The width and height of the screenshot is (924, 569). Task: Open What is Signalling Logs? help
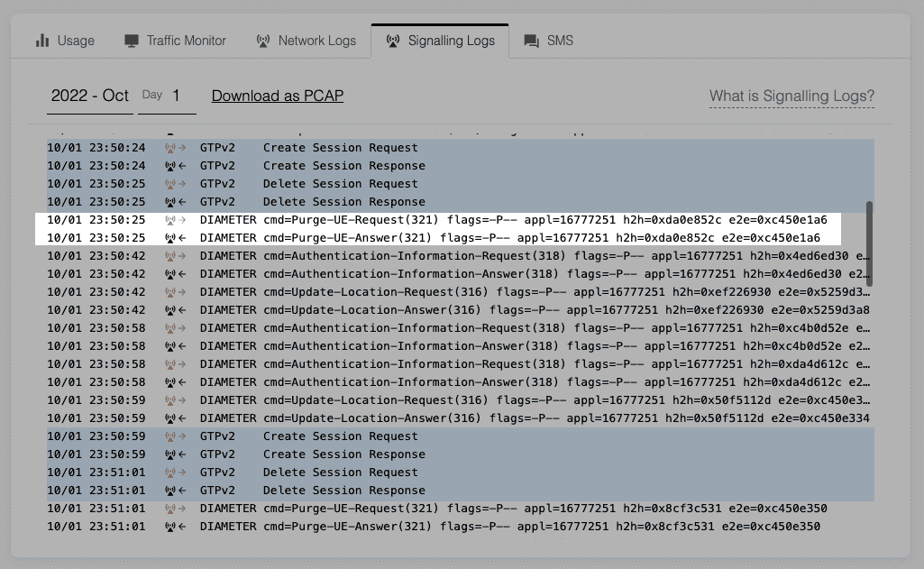click(791, 96)
